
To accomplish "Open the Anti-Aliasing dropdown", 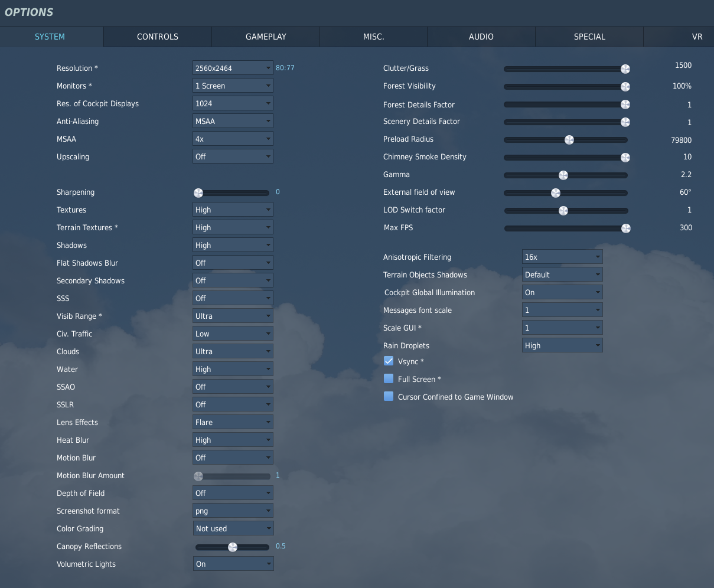I will click(x=233, y=121).
